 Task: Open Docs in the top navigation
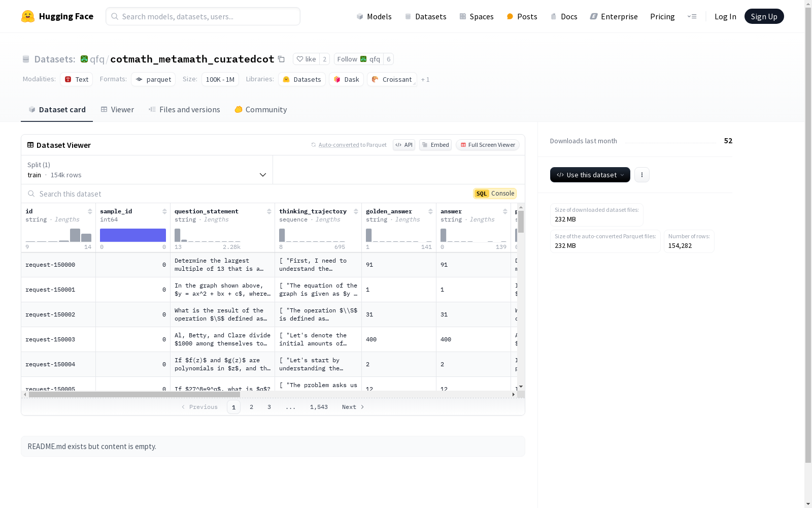tap(564, 16)
